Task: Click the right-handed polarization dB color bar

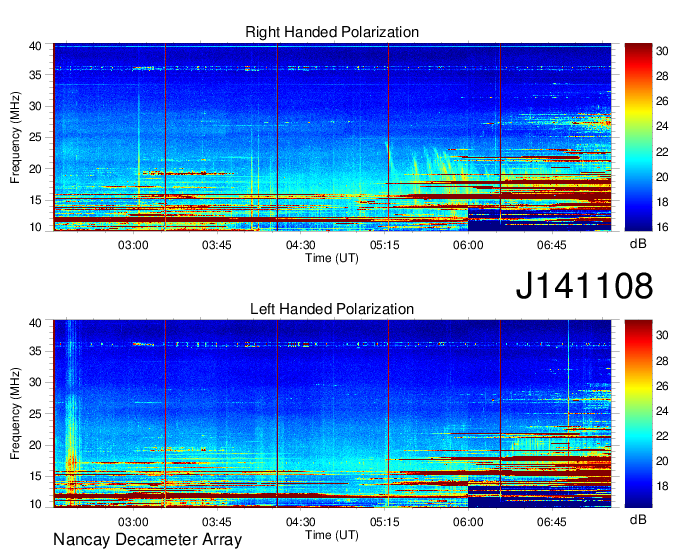Action: pyautogui.click(x=638, y=137)
